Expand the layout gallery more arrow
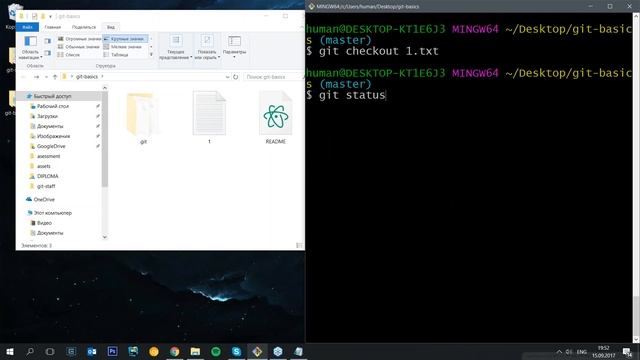The height and width of the screenshot is (360, 640). [x=151, y=54]
